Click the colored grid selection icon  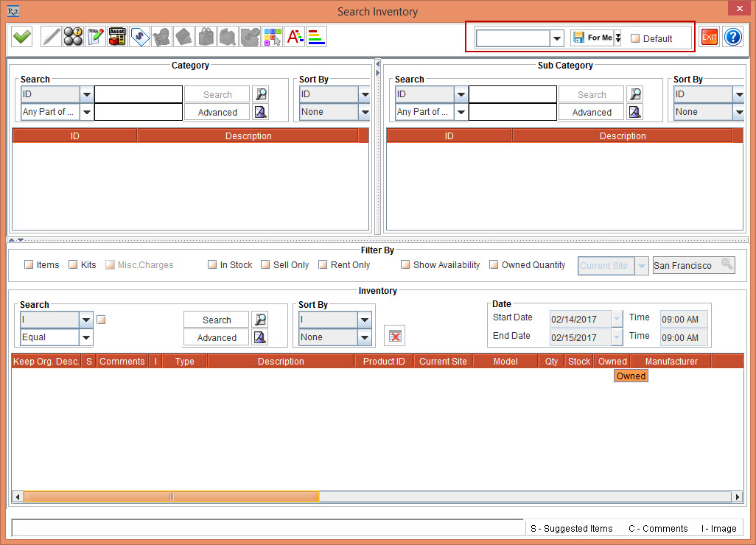[273, 37]
